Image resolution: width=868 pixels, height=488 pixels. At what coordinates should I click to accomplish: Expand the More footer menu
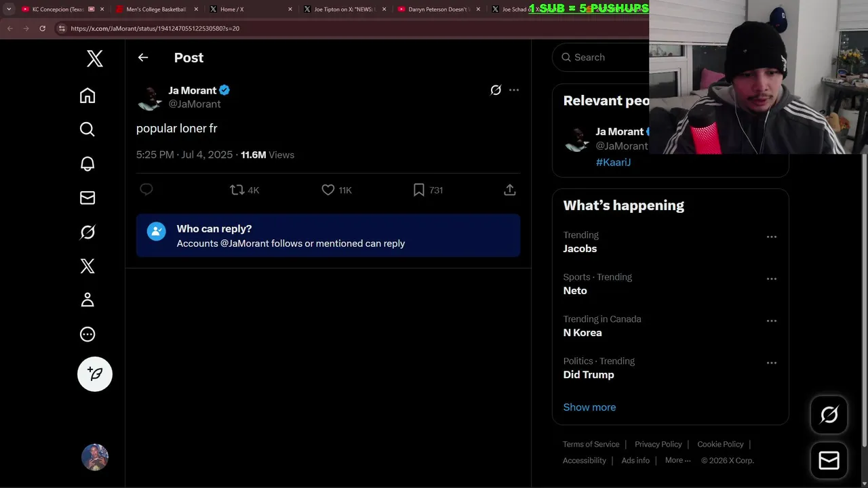pyautogui.click(x=677, y=461)
